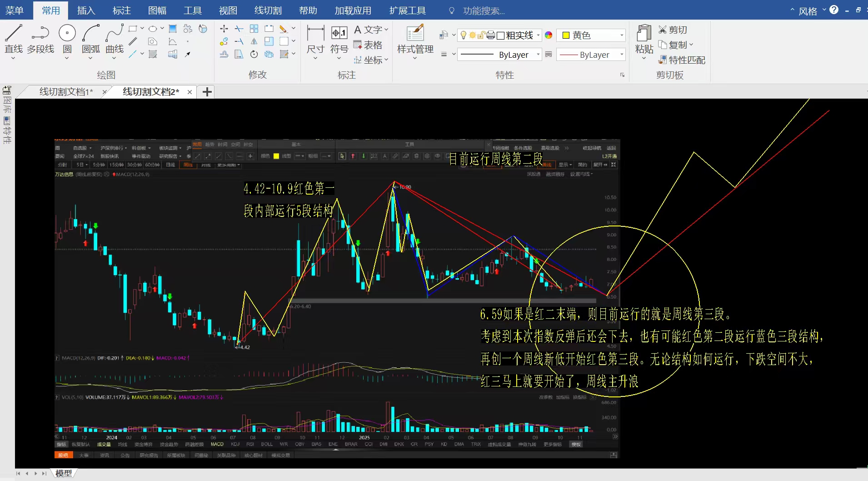Toggle the layer lock icon
The image size is (868, 481).
(x=481, y=35)
